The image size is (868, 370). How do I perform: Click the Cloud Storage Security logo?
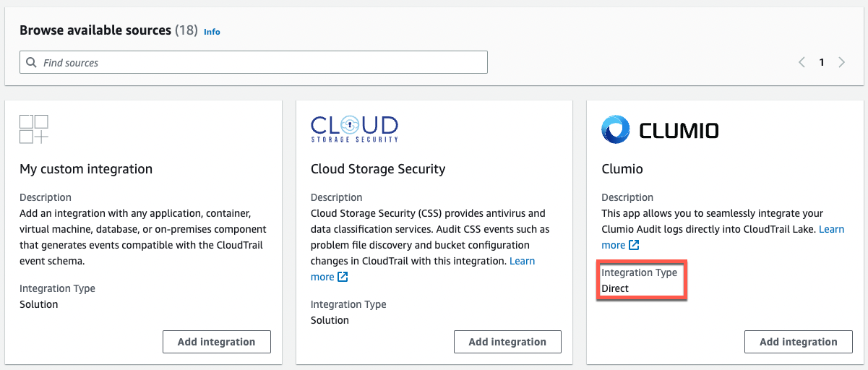tap(354, 129)
